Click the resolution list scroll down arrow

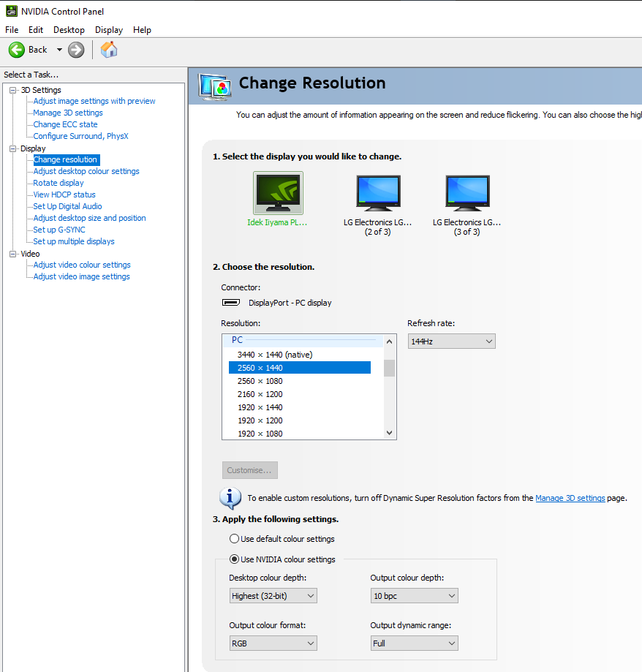click(389, 433)
